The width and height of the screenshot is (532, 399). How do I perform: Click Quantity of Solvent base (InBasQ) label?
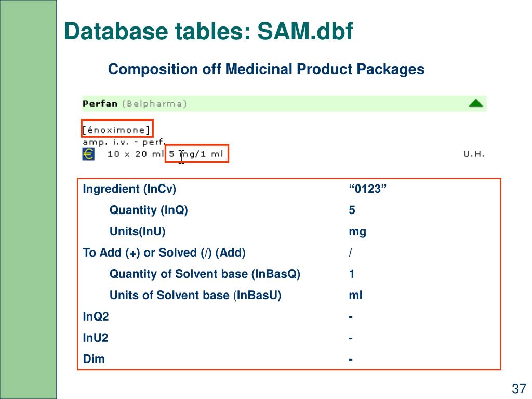coord(205,274)
